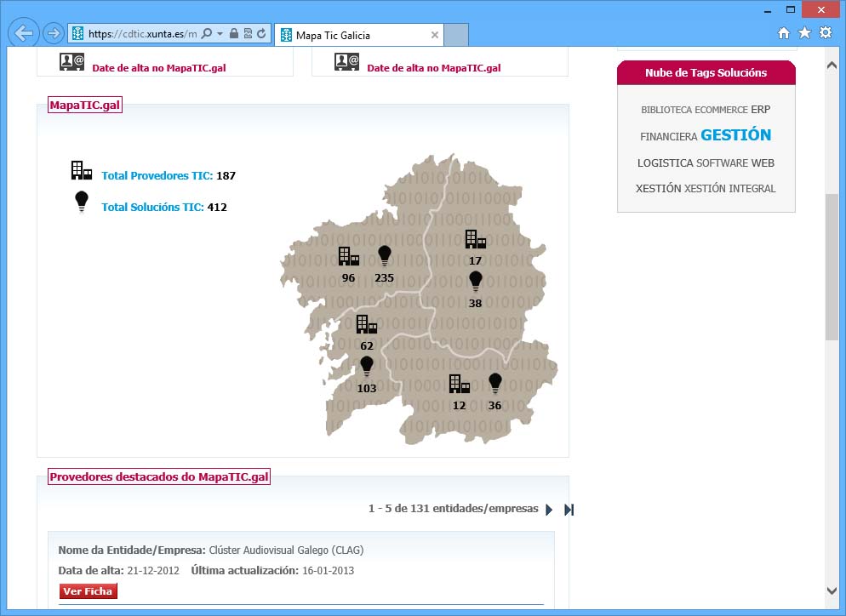This screenshot has width=846, height=616.
Task: Open Favorites with the star icon
Action: click(804, 33)
